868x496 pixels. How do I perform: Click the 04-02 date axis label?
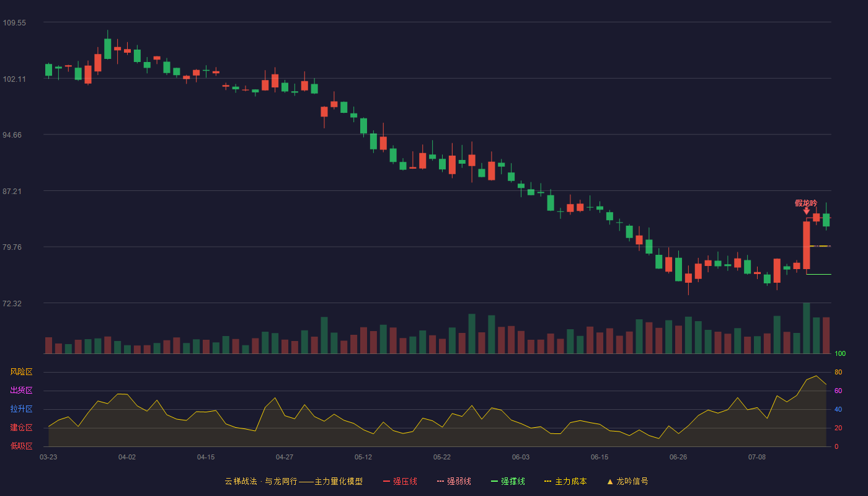pyautogui.click(x=127, y=457)
